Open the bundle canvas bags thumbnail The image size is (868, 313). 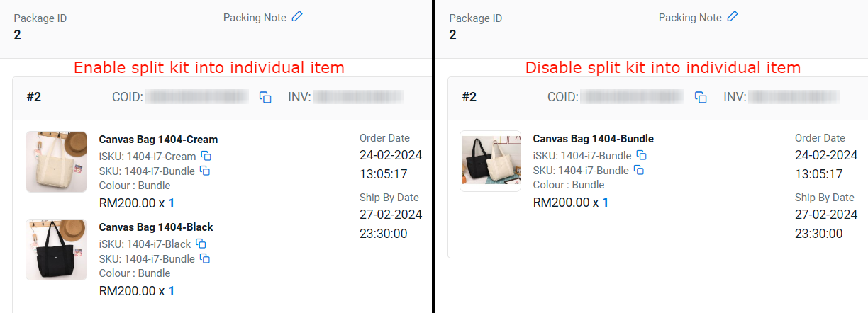coord(490,161)
